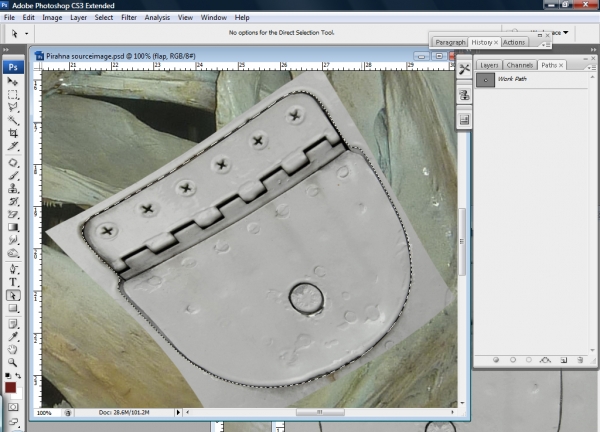Image resolution: width=600 pixels, height=432 pixels.
Task: Select the Slice tool
Action: pyautogui.click(x=13, y=147)
